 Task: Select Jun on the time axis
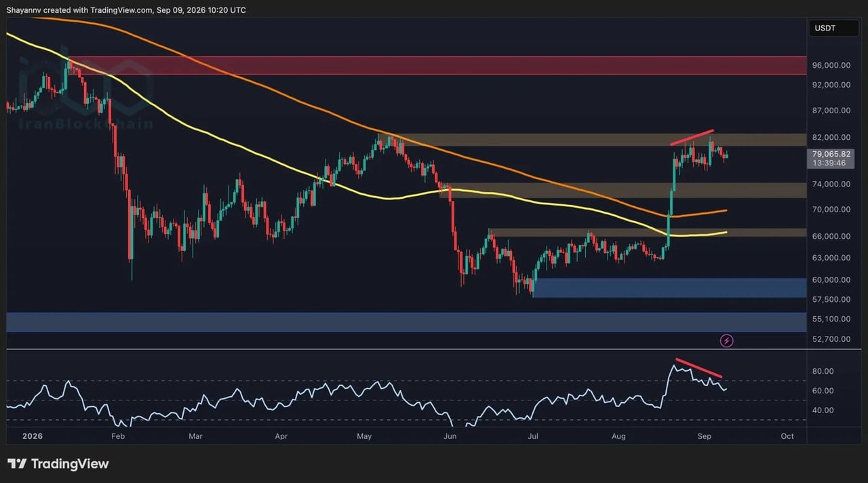(x=450, y=436)
